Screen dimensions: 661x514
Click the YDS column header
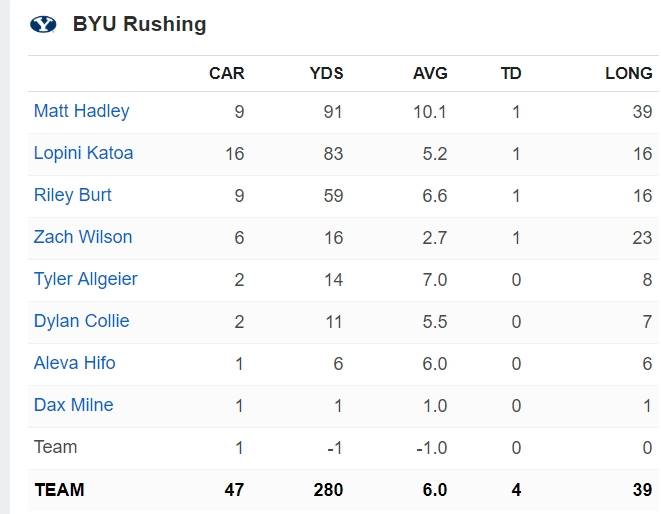326,73
